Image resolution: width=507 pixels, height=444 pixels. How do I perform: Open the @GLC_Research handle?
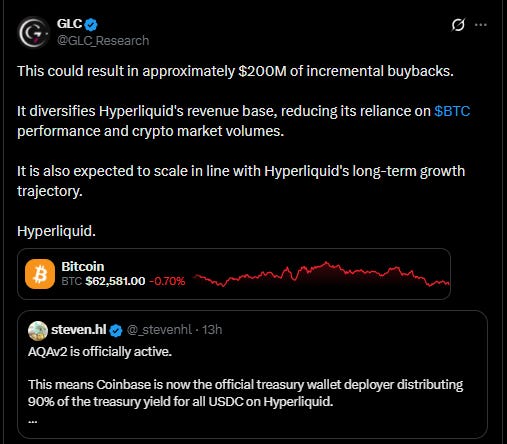click(x=103, y=41)
